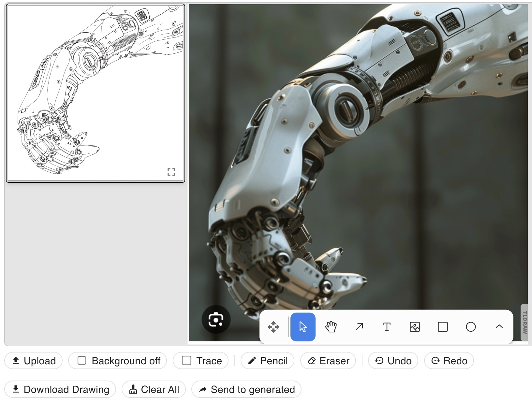This screenshot has height=404, width=532.
Task: Click Send to generated
Action: tap(246, 389)
